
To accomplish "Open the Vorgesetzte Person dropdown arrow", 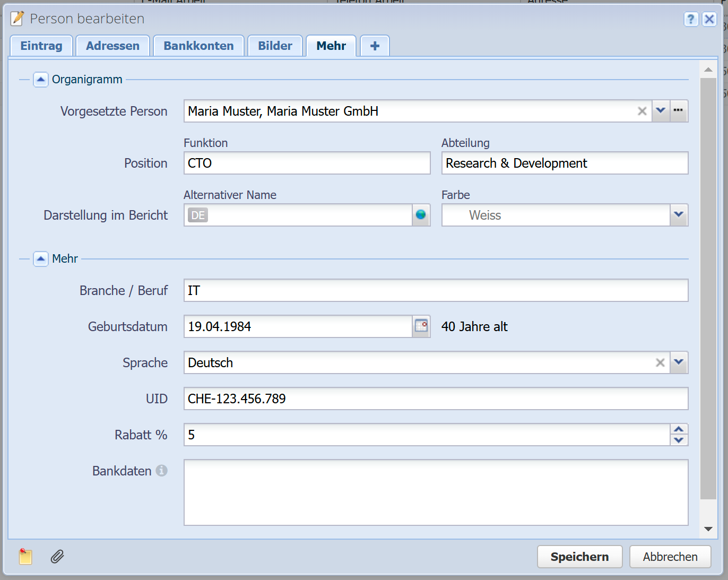I will (661, 111).
